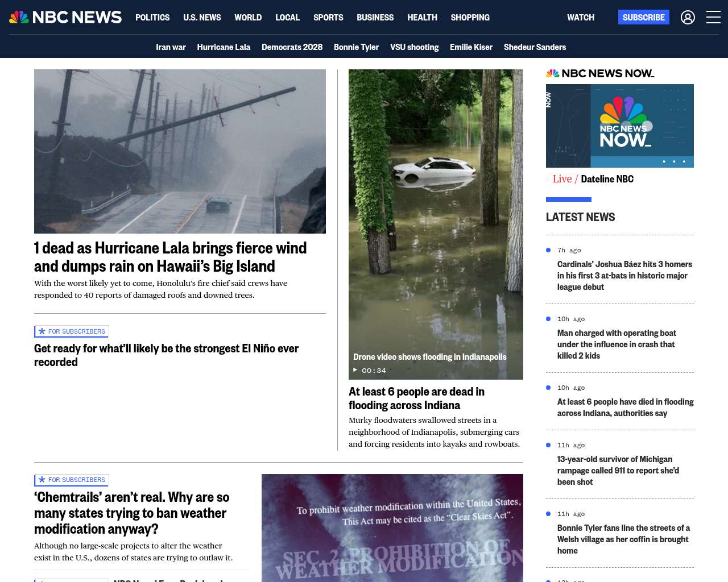The width and height of the screenshot is (728, 582).
Task: Open the Hurricane Lala trending topic
Action: click(x=224, y=47)
